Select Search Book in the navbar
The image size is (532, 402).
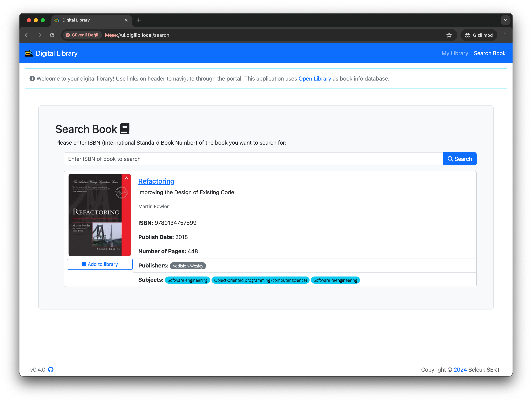pos(489,53)
